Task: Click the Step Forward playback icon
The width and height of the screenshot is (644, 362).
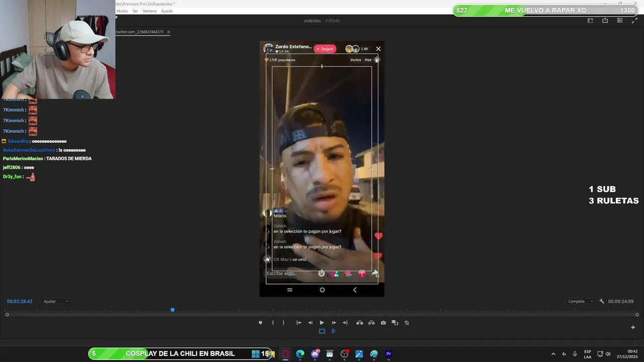Action: 334,322
